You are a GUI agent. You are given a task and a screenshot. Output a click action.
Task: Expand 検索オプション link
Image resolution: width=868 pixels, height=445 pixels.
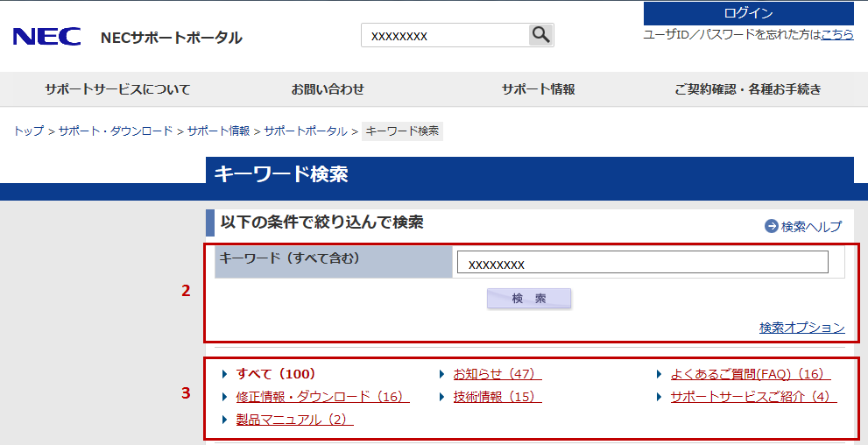[801, 328]
